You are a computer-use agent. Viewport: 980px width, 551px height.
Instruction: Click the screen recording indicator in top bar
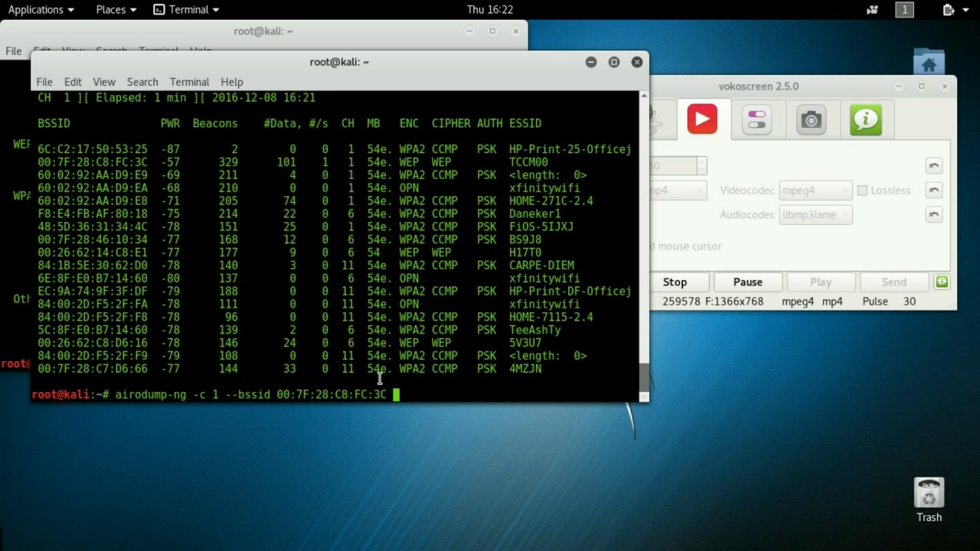point(872,10)
